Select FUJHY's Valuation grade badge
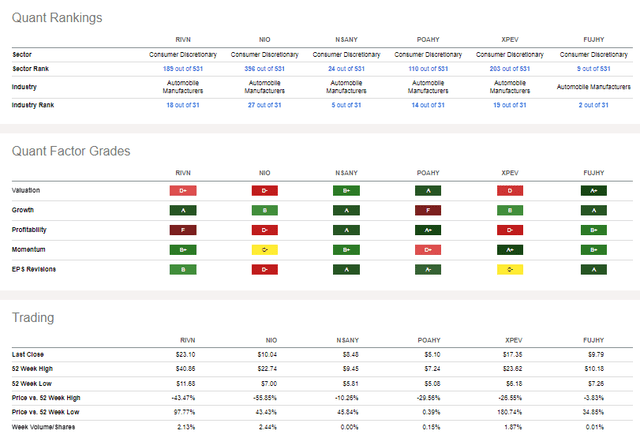 593,191
